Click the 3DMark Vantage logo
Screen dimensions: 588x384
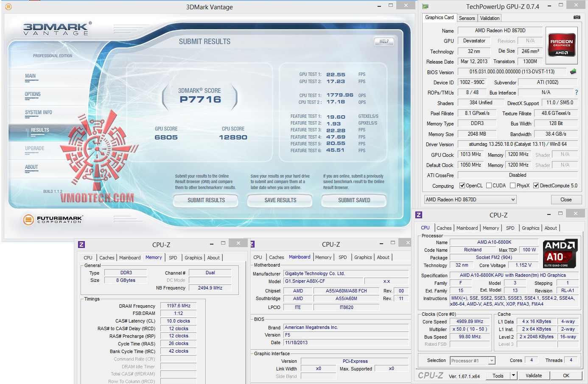tap(57, 29)
